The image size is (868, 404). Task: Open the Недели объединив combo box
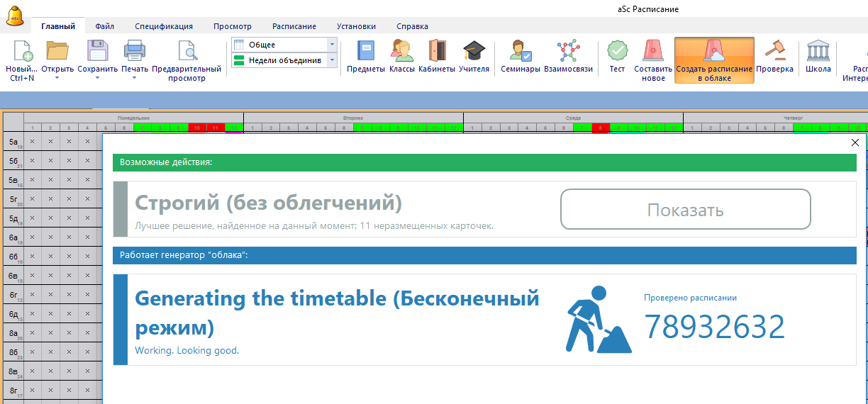(284, 60)
